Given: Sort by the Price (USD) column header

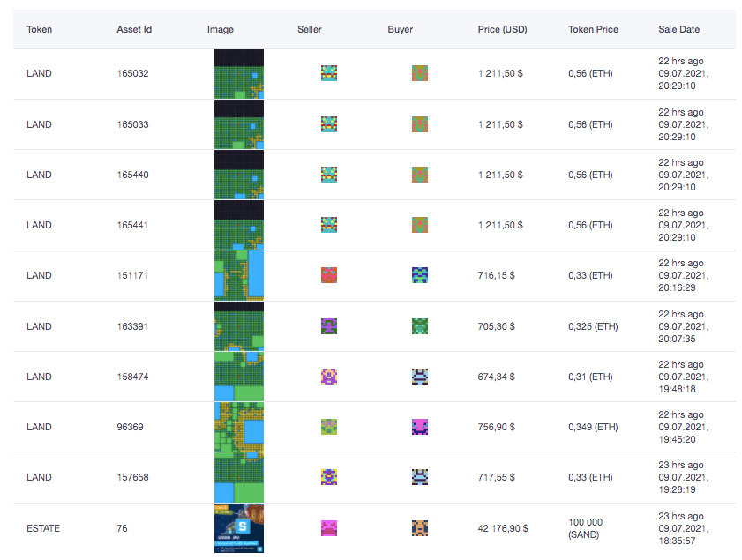Looking at the screenshot, I should 502,29.
